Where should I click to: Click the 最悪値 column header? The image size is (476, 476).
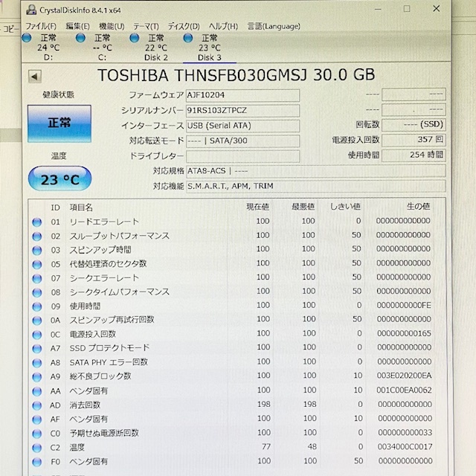point(303,207)
